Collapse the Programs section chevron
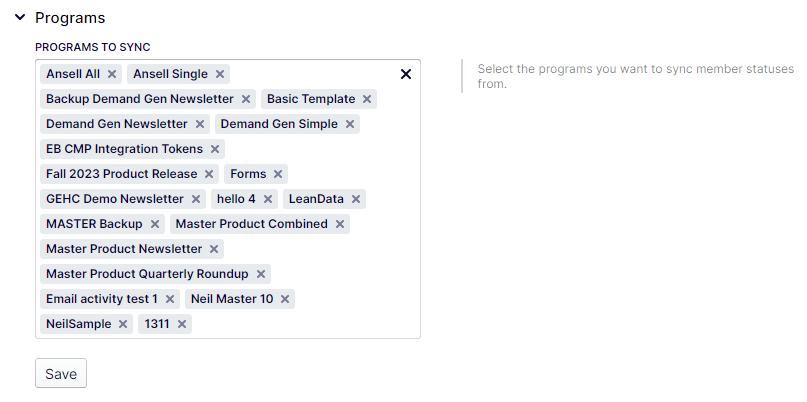This screenshot has width=807, height=402. (x=20, y=18)
